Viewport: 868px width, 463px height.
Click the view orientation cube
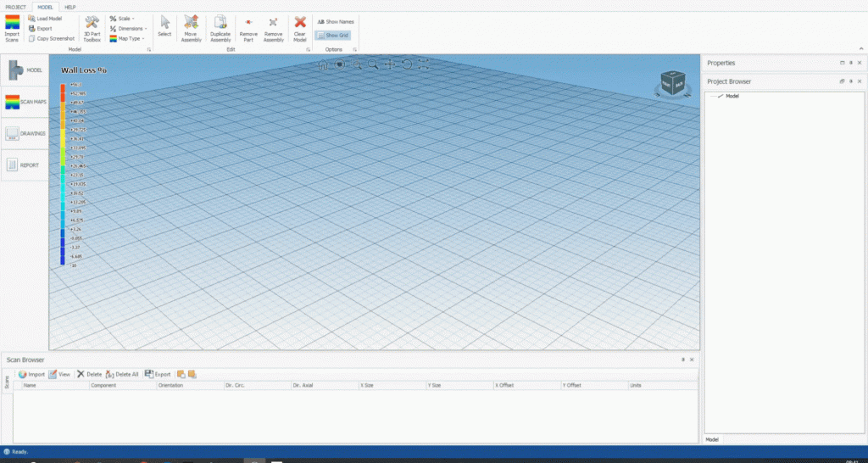coord(668,84)
